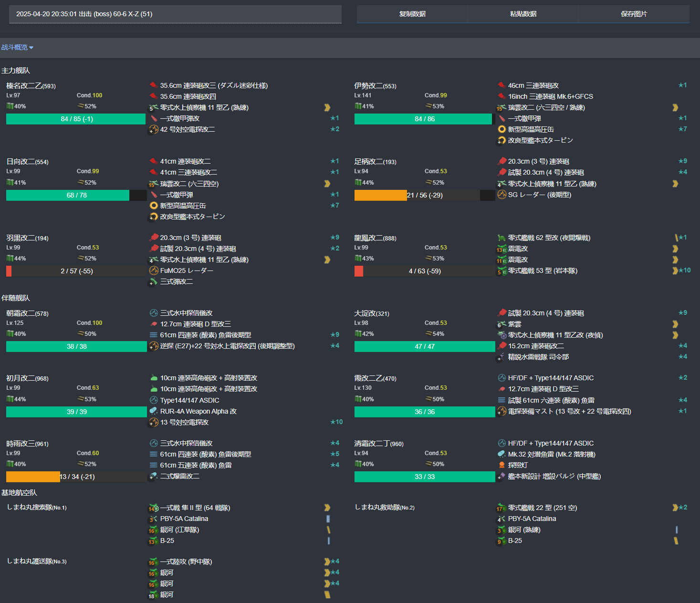Click depth charge icon beside RUR-4A Weapon Alpha 改
The image size is (700, 603).
(x=154, y=411)
